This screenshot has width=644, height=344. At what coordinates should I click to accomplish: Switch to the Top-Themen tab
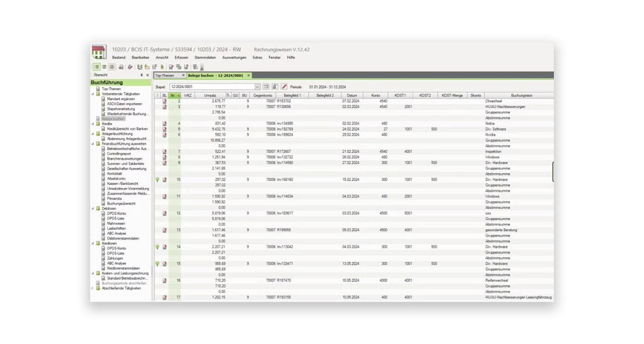[x=165, y=76]
